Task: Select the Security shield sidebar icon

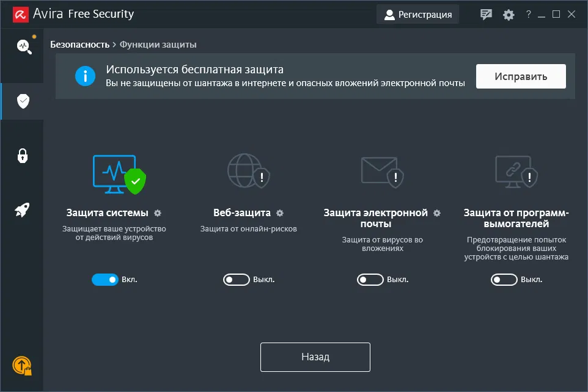Action: click(23, 101)
